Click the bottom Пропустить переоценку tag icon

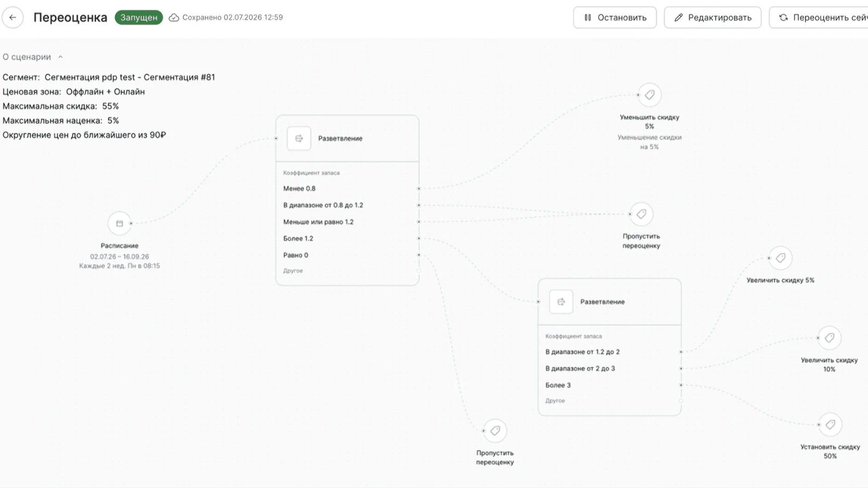495,431
